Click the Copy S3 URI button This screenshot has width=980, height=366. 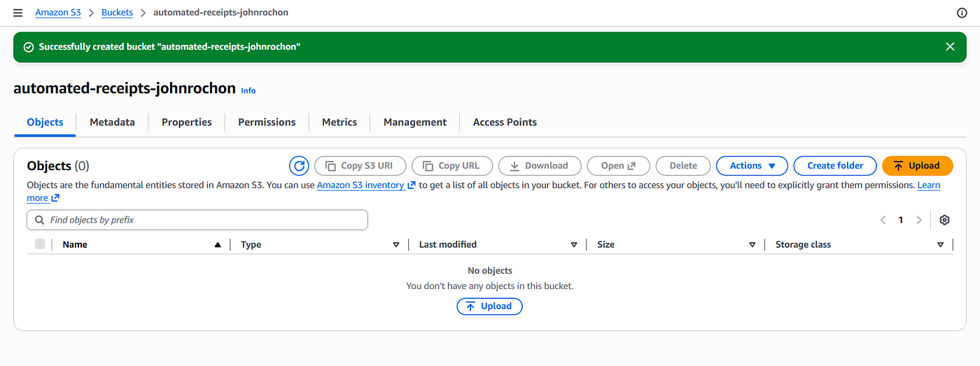[x=360, y=166]
